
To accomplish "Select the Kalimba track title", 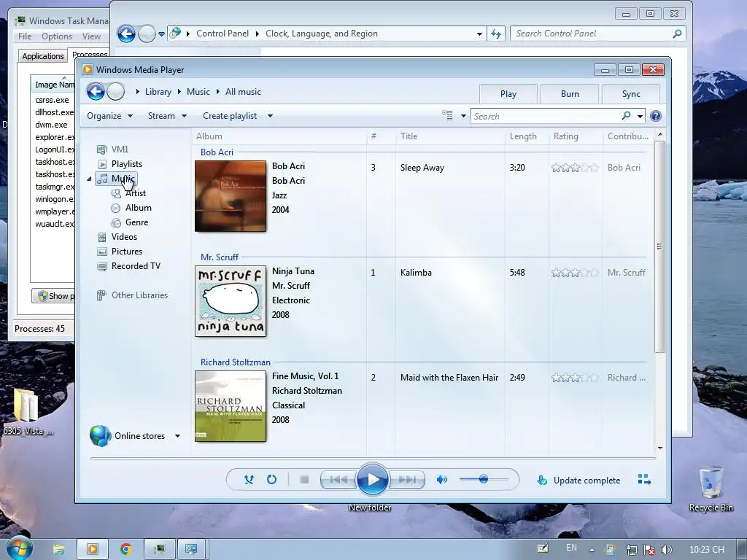I will (416, 273).
